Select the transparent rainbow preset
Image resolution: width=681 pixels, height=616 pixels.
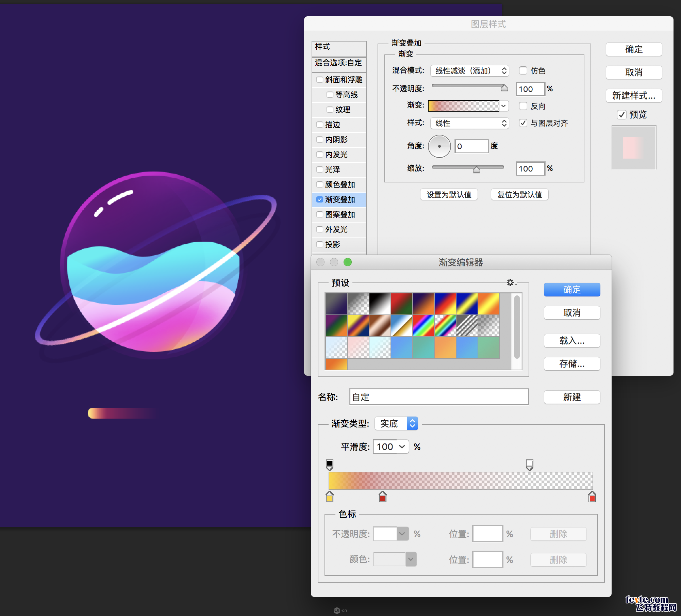click(445, 326)
